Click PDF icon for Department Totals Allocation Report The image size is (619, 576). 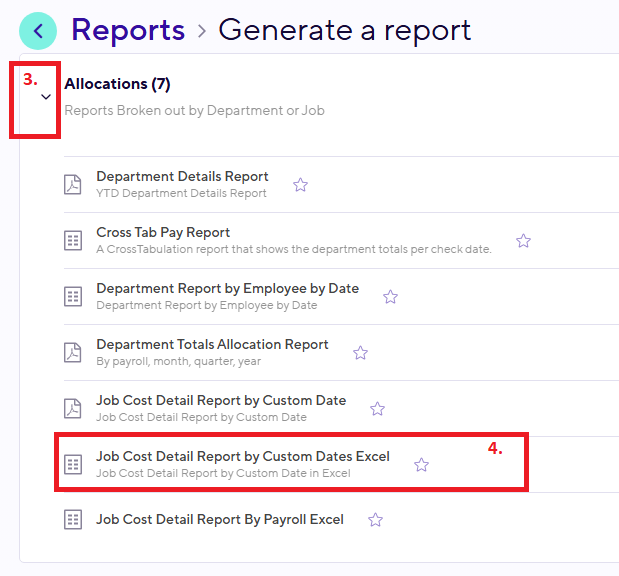73,353
